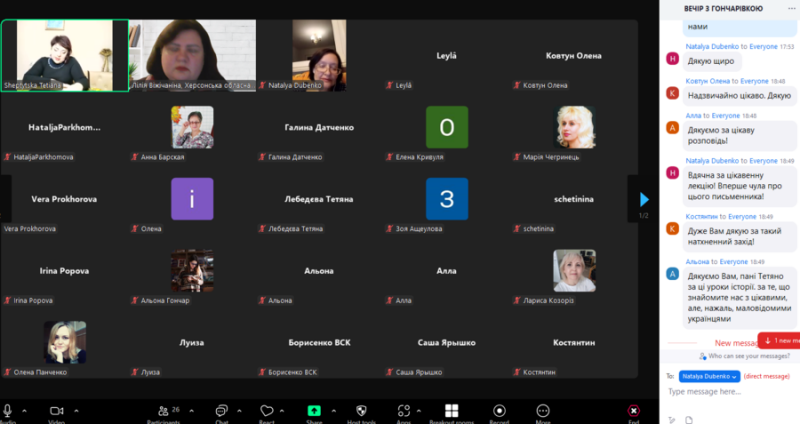Click Олена Панченко profile picture
The image size is (800, 424).
point(64,342)
